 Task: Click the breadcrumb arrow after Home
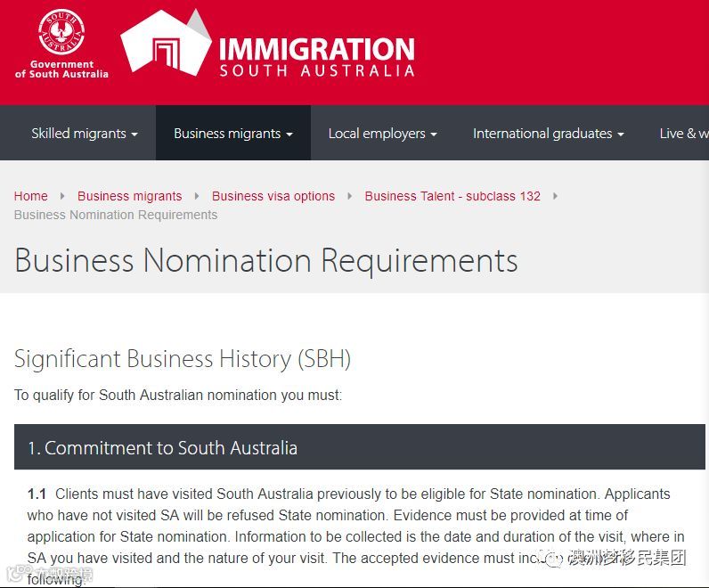62,196
